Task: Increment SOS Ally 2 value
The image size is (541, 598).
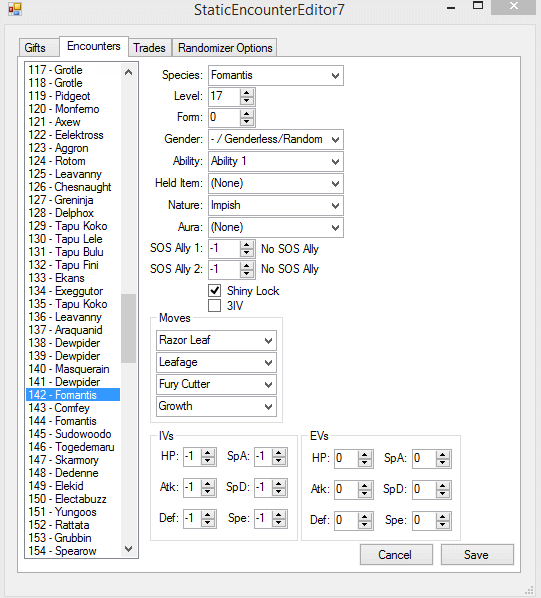Action: (x=247, y=265)
